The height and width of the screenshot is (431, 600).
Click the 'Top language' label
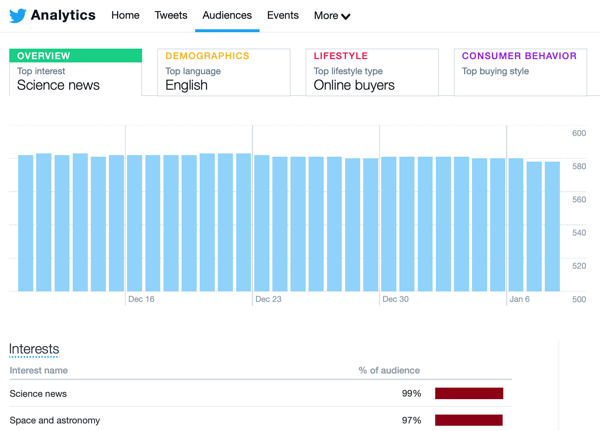193,71
